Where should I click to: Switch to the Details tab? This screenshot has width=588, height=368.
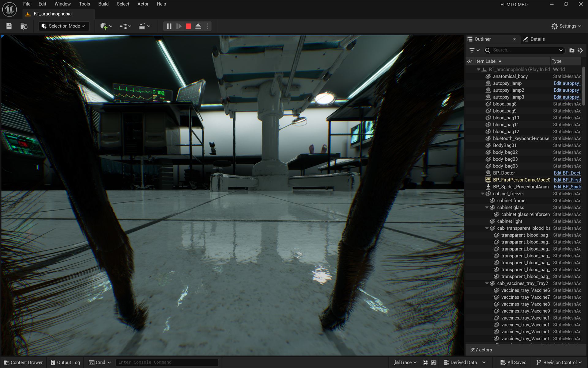537,39
